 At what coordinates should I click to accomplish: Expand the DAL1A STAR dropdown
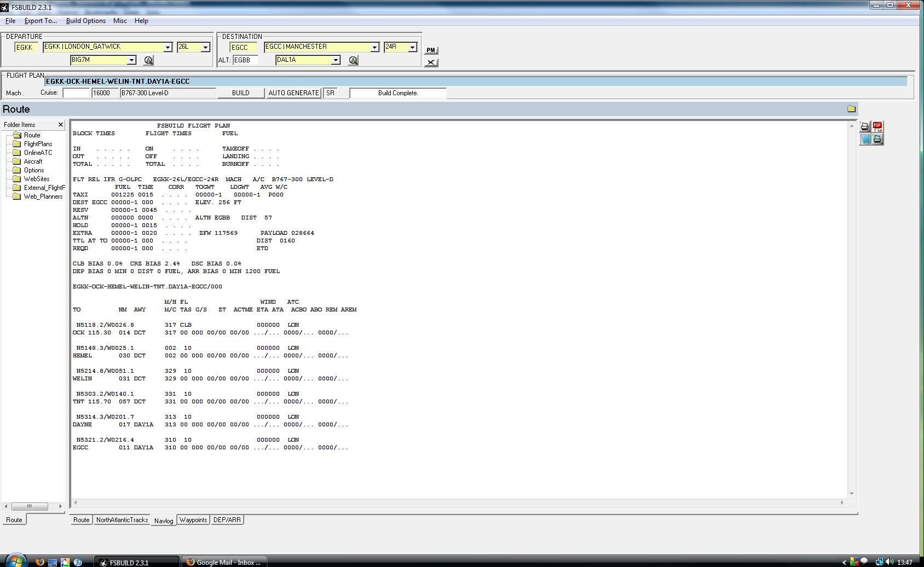click(336, 60)
